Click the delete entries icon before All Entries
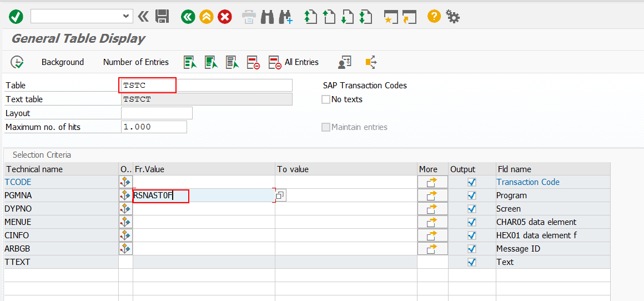 [x=253, y=62]
